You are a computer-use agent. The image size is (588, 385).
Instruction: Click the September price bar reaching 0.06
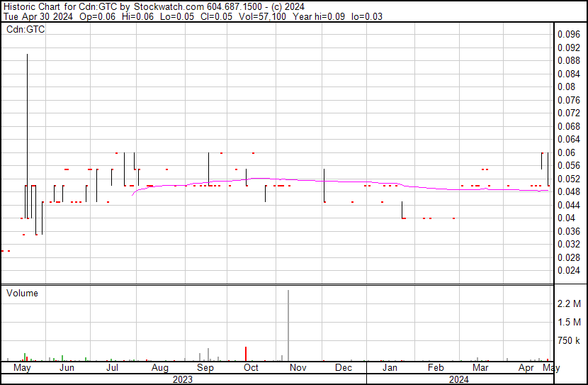click(x=208, y=169)
